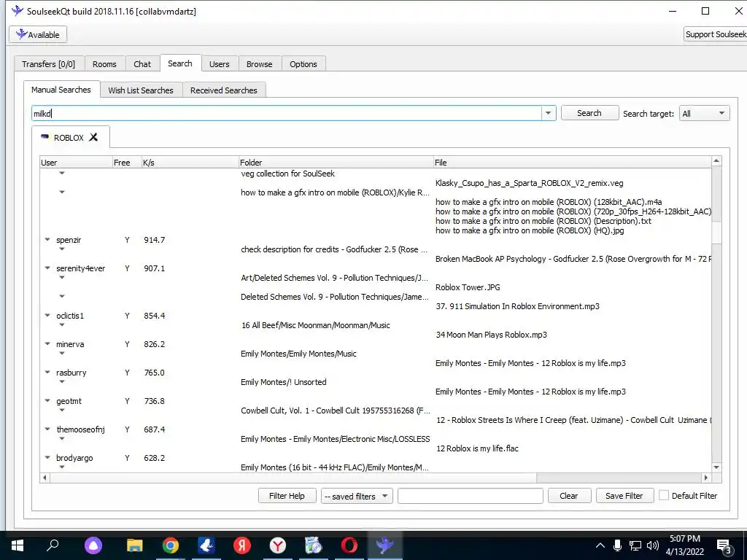
Task: Sort results by K/s column
Action: (190, 163)
